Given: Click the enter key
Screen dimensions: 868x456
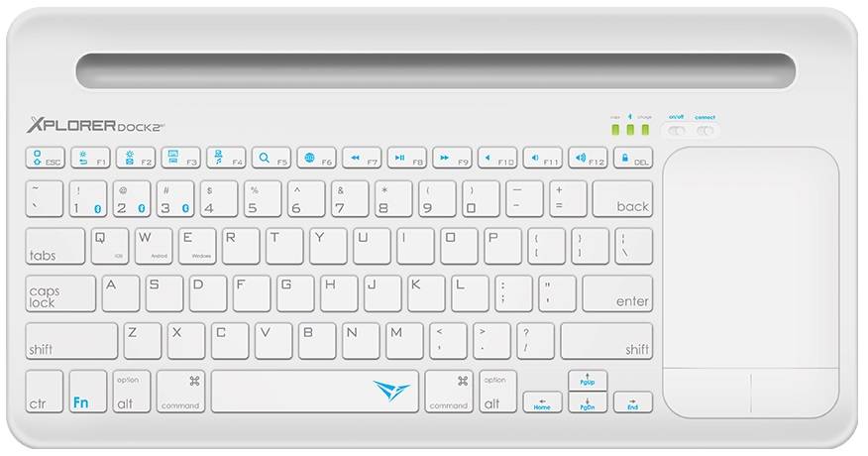Looking at the screenshot, I should click(617, 293).
